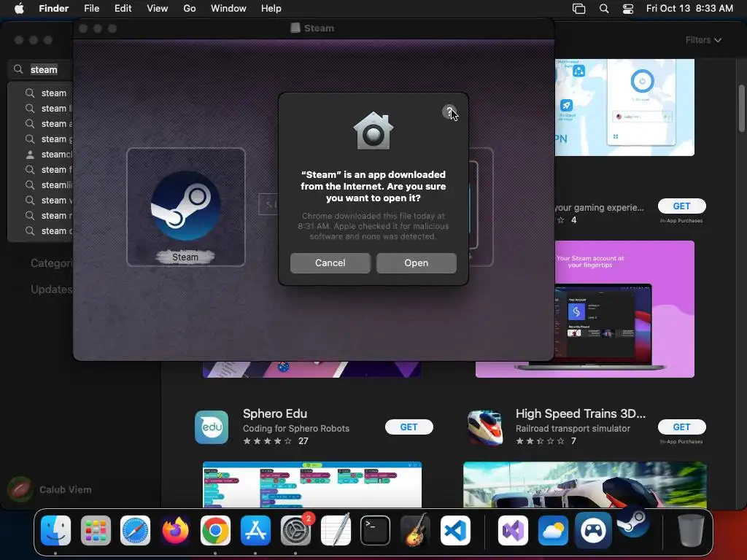
Task: Click the Steam app icon in installer window
Action: tap(185, 206)
